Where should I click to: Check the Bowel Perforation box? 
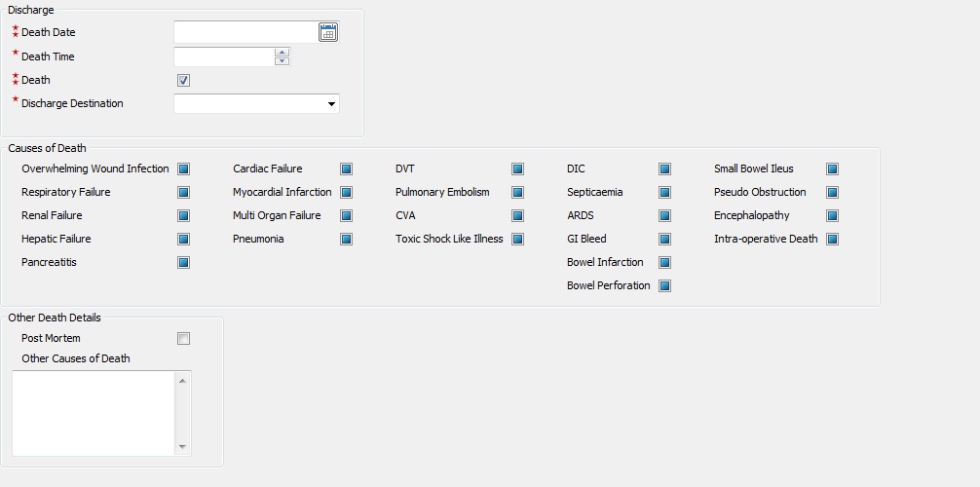click(x=664, y=285)
